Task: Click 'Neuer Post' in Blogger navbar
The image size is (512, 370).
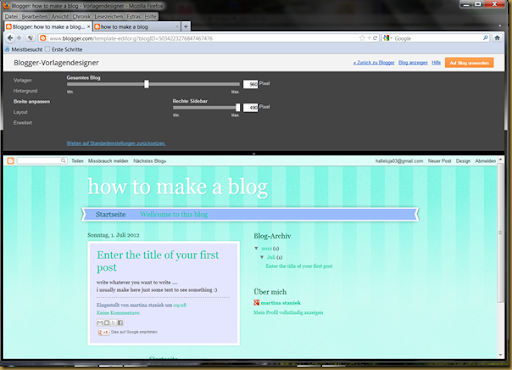Action: 439,161
